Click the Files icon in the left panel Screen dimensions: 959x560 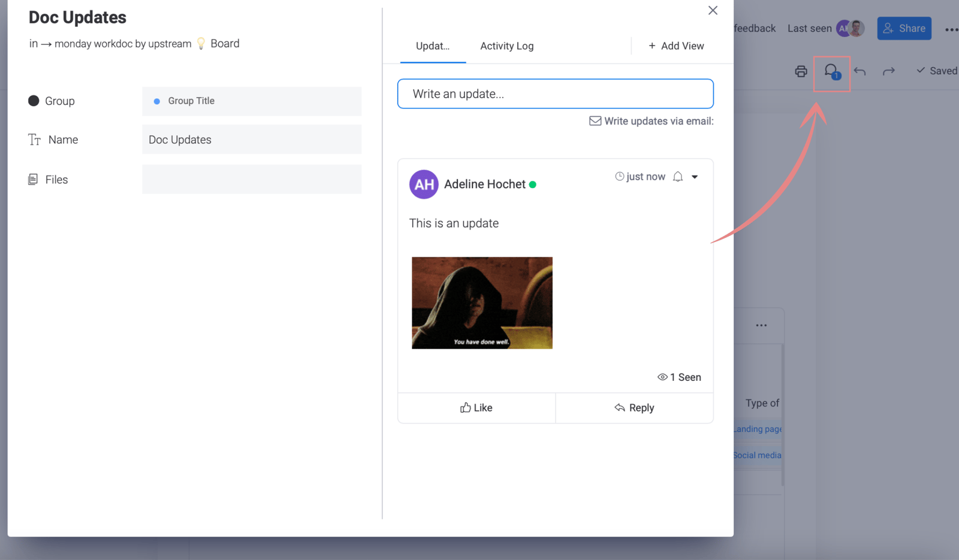[x=34, y=179]
